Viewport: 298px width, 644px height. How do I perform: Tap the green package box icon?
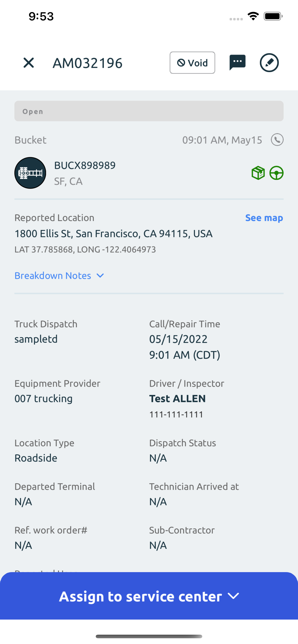click(258, 173)
